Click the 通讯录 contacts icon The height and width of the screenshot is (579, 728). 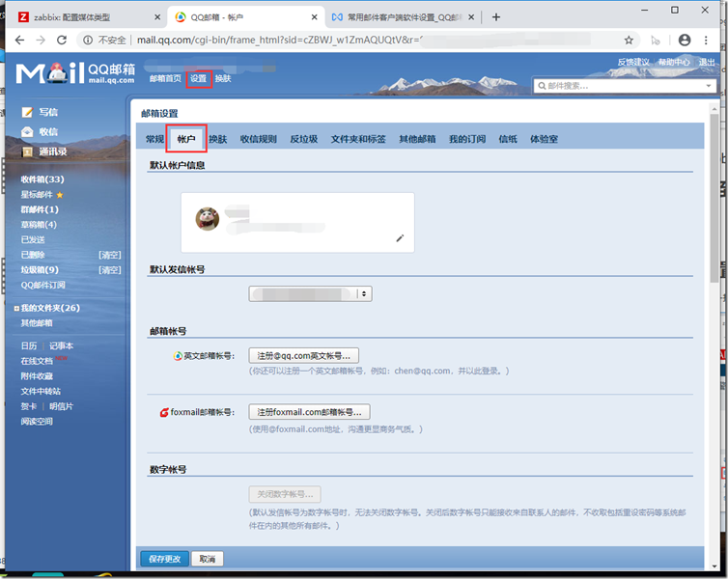(27, 152)
